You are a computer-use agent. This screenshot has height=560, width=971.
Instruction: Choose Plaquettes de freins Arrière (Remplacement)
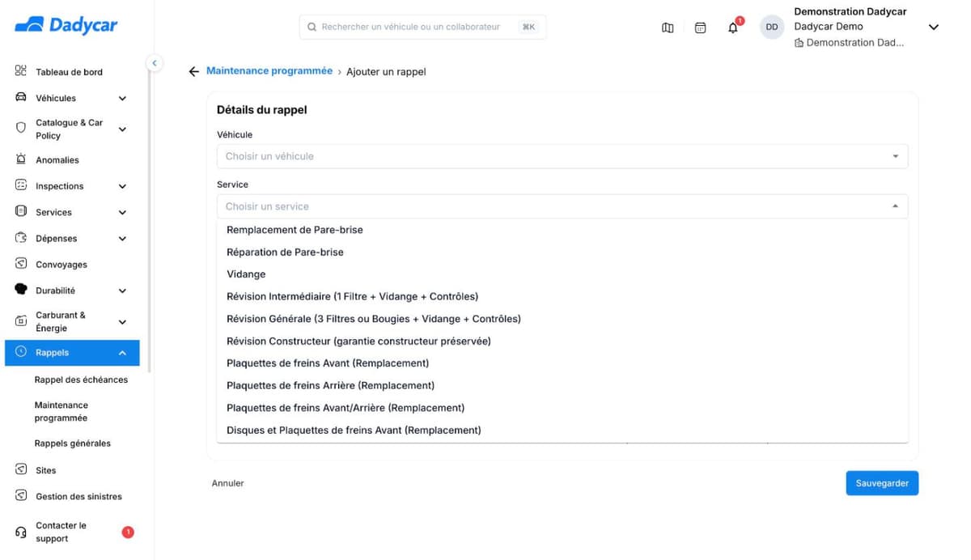click(562, 385)
